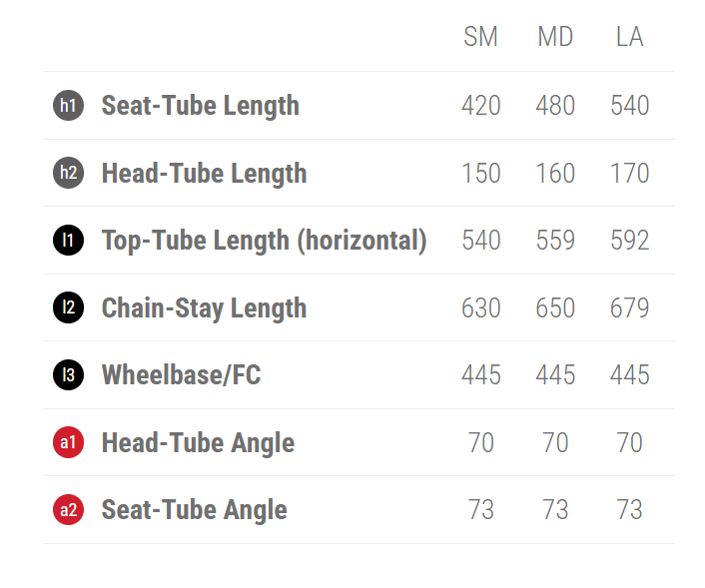Image resolution: width=705 pixels, height=588 pixels.
Task: Click the l3 badge icon beside Wheelbase/FC
Action: [x=68, y=374]
